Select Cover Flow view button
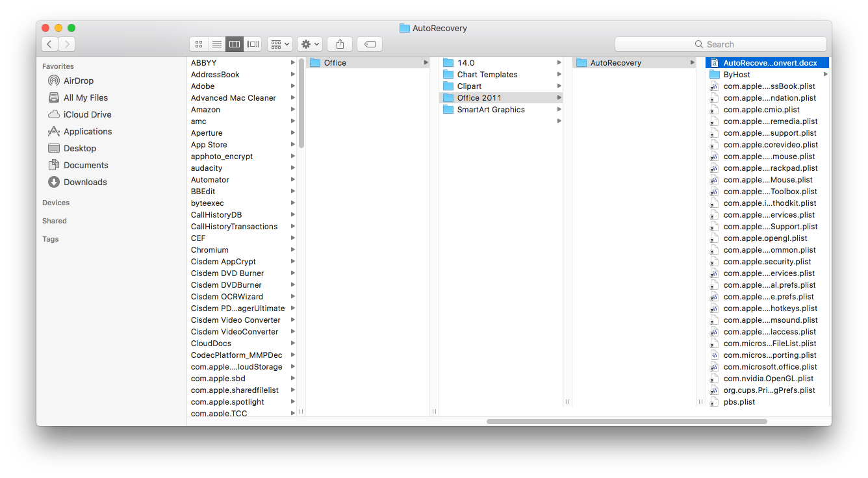The height and width of the screenshot is (478, 868). tap(253, 44)
